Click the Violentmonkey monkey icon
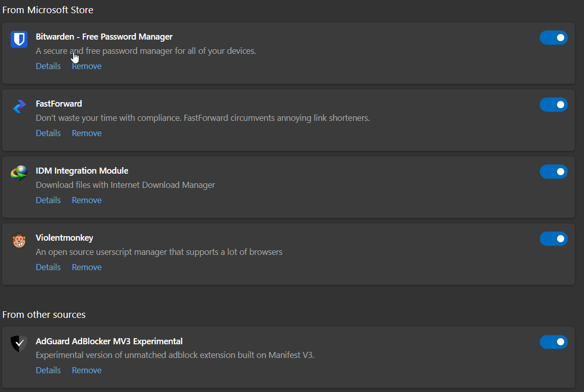The width and height of the screenshot is (584, 392). (x=19, y=240)
